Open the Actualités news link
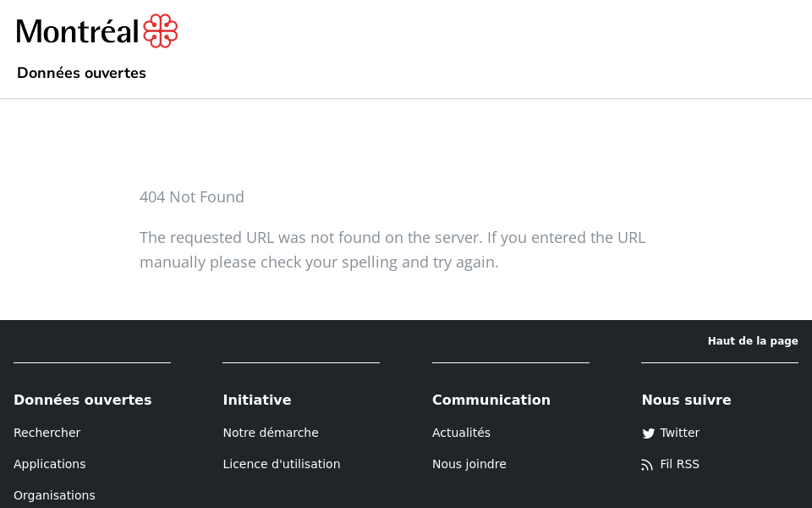812x508 pixels. point(461,433)
